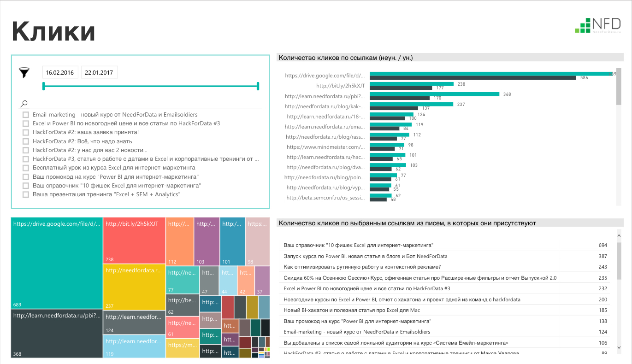Select the grey learn.needfor… tile 124
Screen dimensions: 632x364
[x=134, y=323]
